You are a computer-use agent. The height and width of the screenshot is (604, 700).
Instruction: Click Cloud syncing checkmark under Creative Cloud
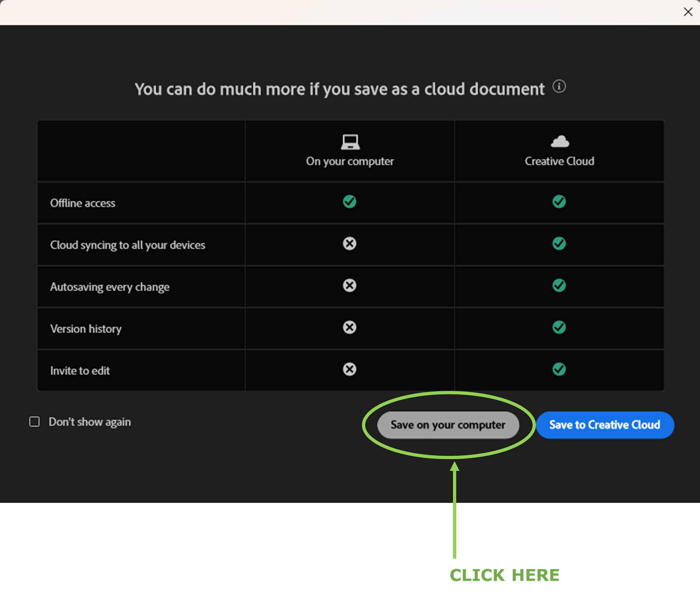click(559, 243)
